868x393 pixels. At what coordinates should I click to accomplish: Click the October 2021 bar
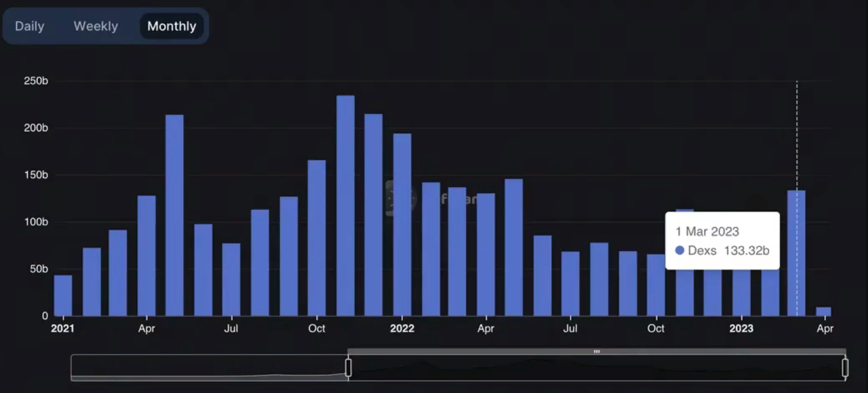[317, 238]
